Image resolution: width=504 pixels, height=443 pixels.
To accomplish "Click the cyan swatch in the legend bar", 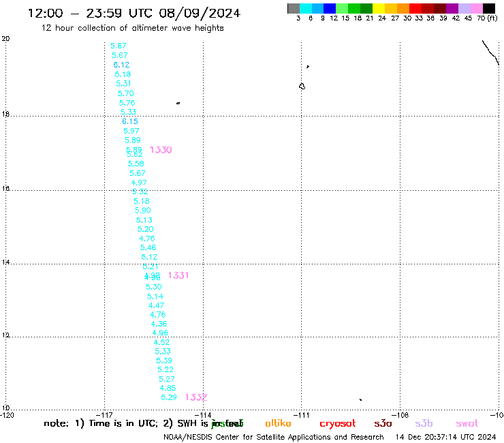I will (x=306, y=8).
